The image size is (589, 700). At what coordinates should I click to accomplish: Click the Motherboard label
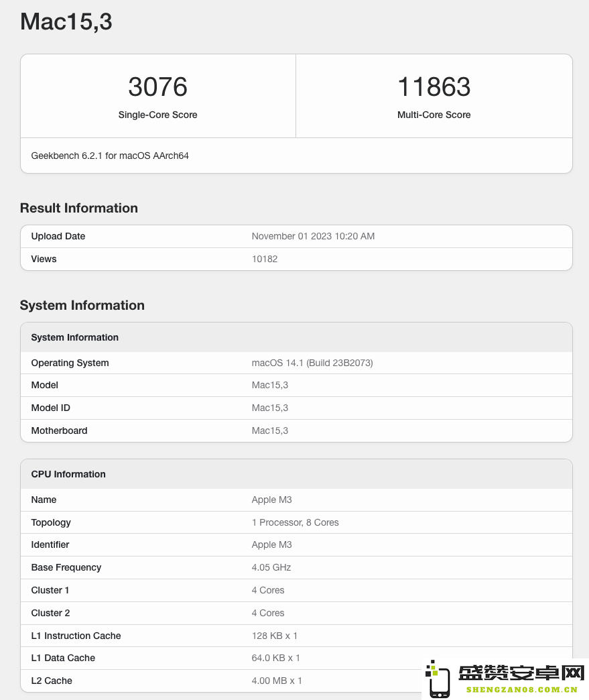[x=60, y=430]
